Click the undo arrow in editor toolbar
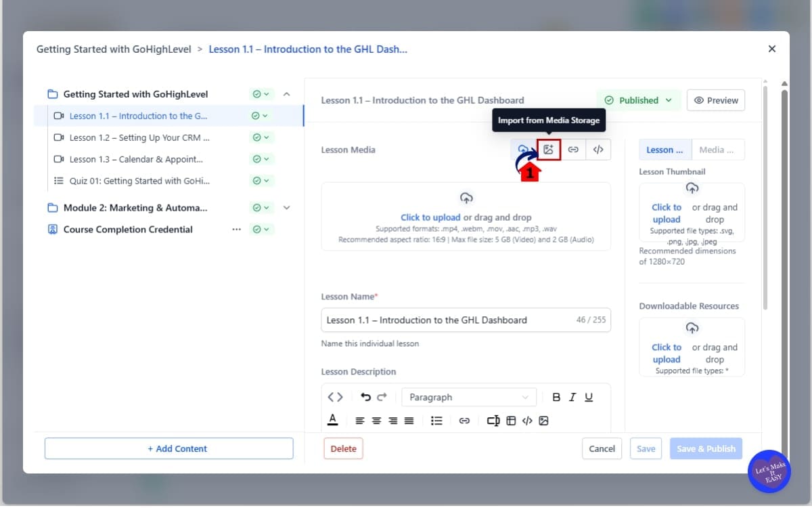This screenshot has height=508, width=812. tap(366, 398)
